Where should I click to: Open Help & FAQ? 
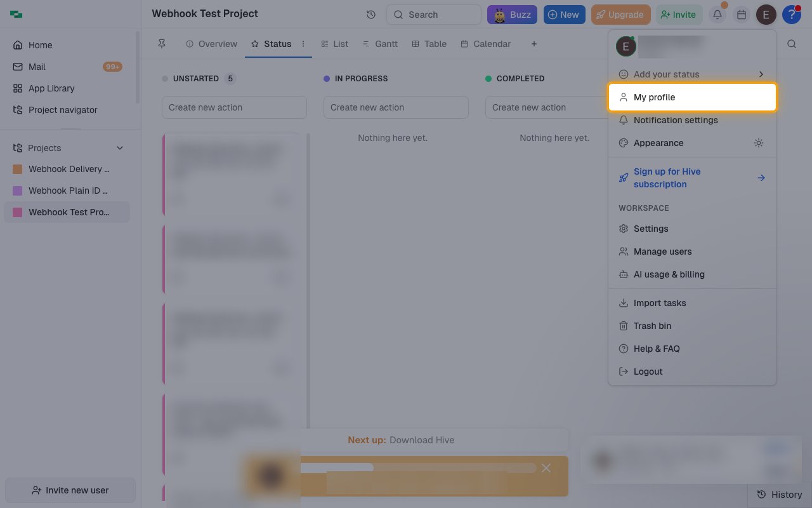point(692,349)
